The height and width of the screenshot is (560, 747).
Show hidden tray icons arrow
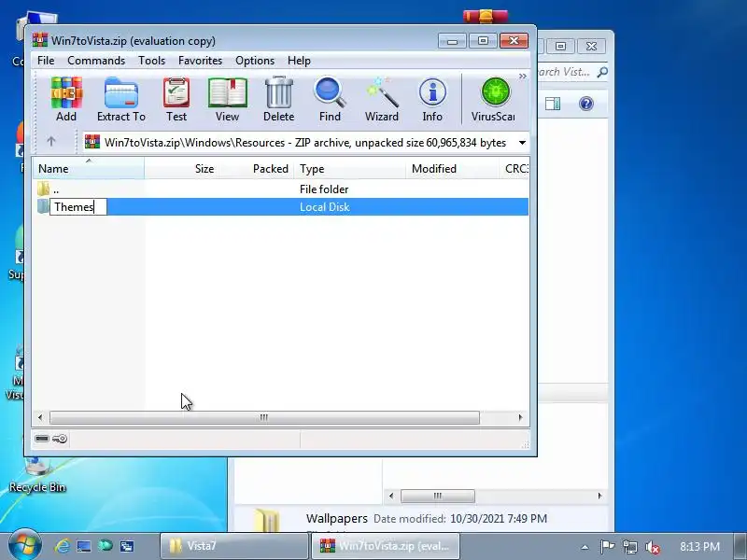tap(585, 547)
